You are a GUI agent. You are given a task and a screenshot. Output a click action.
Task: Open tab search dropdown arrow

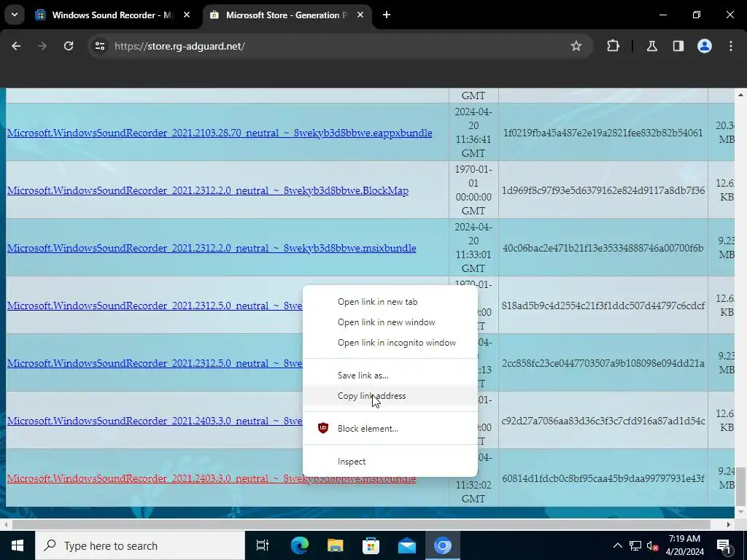point(15,15)
